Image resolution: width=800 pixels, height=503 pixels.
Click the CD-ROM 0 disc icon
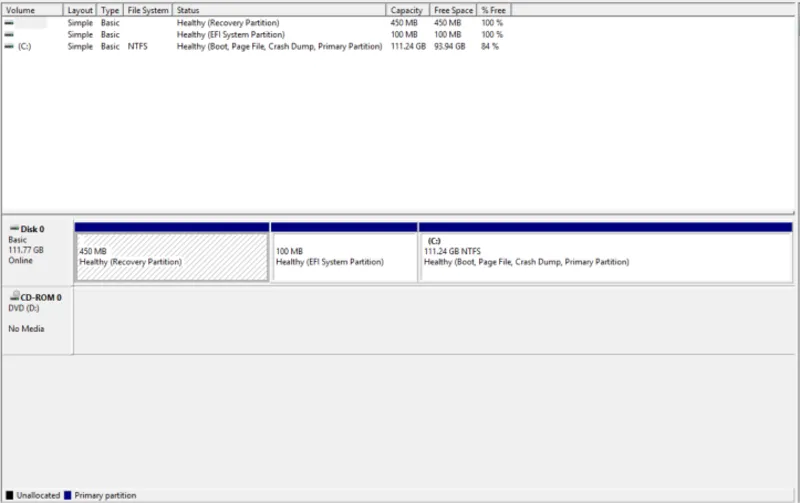[x=14, y=297]
